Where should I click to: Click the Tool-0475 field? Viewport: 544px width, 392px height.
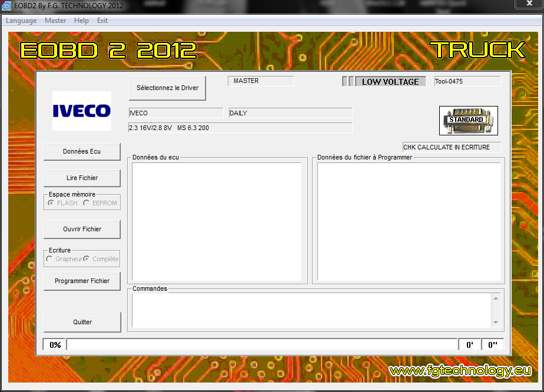[x=467, y=82]
